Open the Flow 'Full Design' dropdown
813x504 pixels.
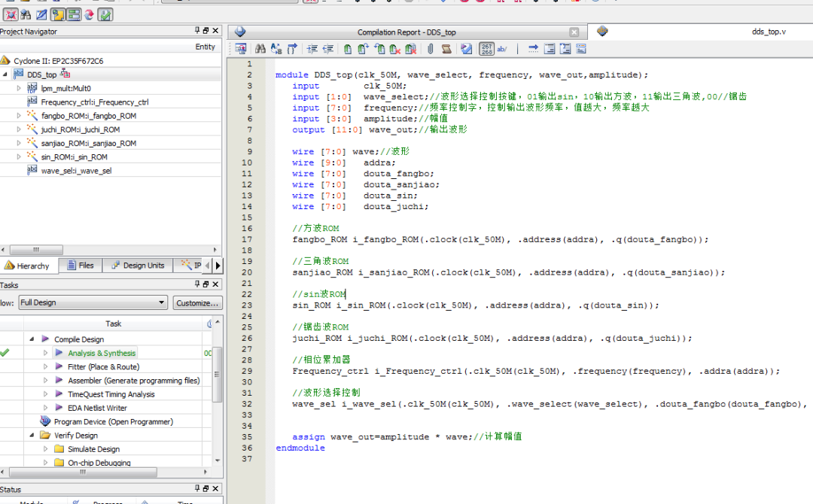coord(93,302)
